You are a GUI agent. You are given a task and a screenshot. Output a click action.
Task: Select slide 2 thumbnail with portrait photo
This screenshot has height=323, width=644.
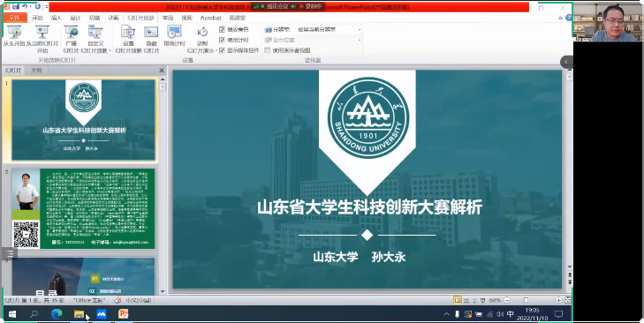point(83,208)
